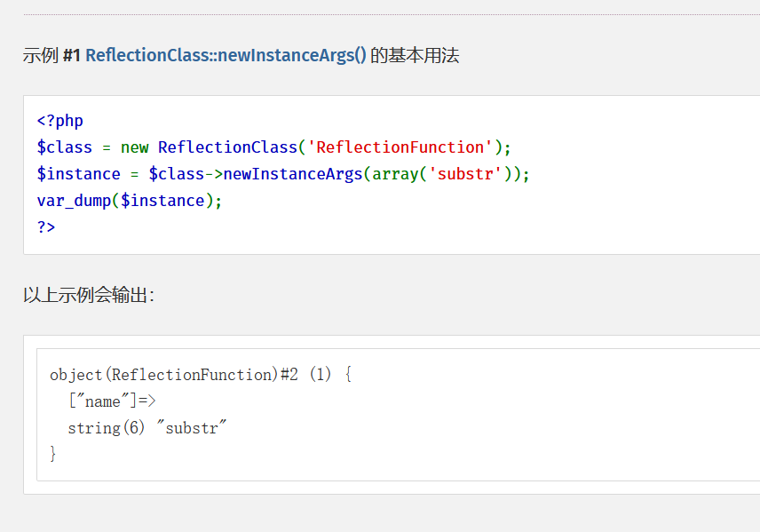The width and height of the screenshot is (760, 532).
Task: Click the green "array" keyword
Action: pyautogui.click(x=395, y=174)
